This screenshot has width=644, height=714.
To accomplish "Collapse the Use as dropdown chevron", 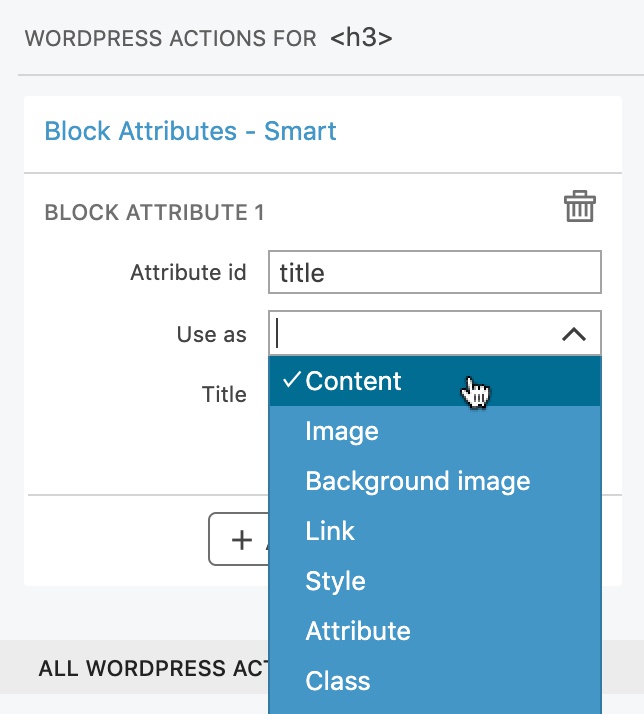I will tap(574, 334).
